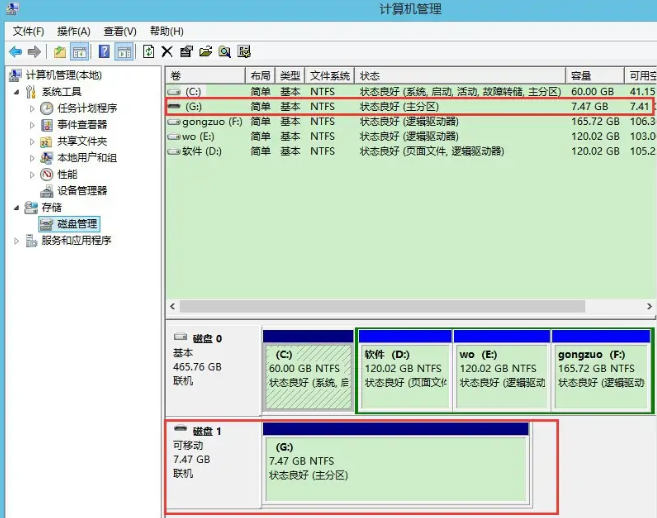The height and width of the screenshot is (518, 657).
Task: Click the Properties toolbar icon
Action: pos(186,52)
